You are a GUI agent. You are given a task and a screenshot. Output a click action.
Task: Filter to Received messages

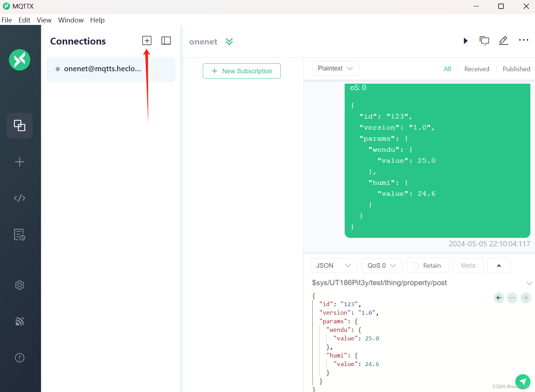(x=477, y=69)
